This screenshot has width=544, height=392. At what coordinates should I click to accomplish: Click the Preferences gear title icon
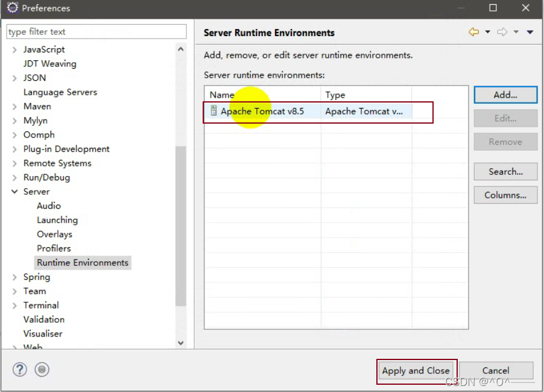12,8
